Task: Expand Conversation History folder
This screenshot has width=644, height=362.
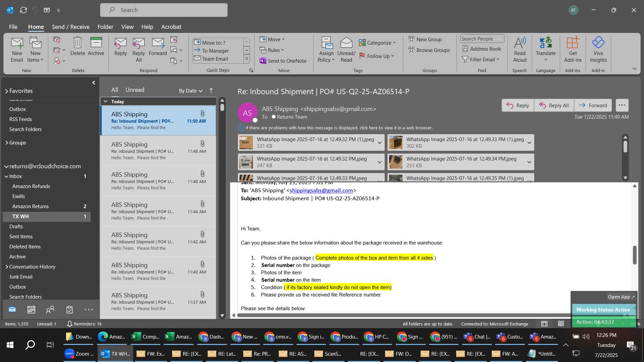Action: 6,267
